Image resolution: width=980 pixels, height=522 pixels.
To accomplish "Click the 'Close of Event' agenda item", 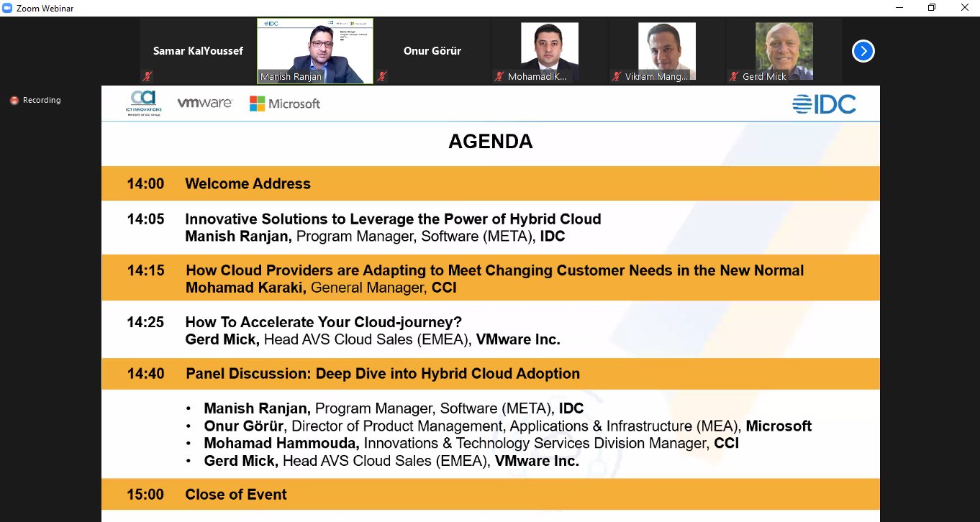I will pyautogui.click(x=236, y=495).
